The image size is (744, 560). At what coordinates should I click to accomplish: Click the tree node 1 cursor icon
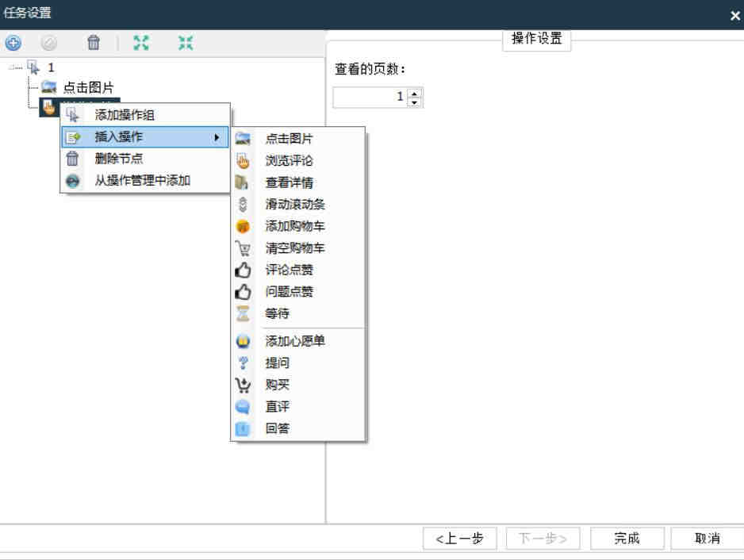point(33,67)
